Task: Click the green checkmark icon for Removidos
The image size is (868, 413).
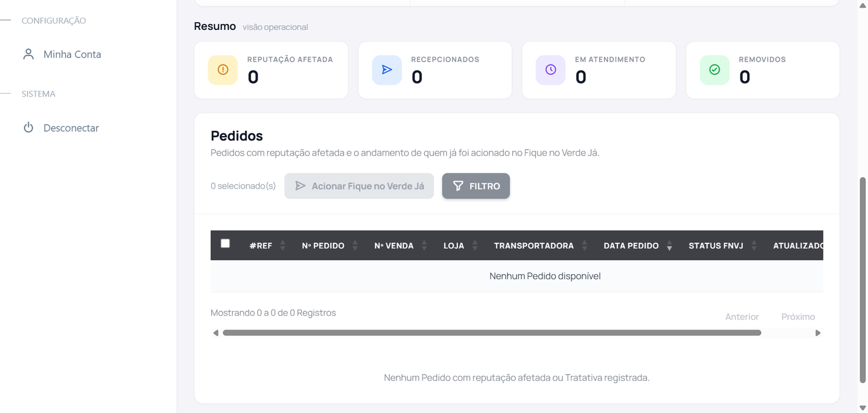Action: [x=714, y=70]
